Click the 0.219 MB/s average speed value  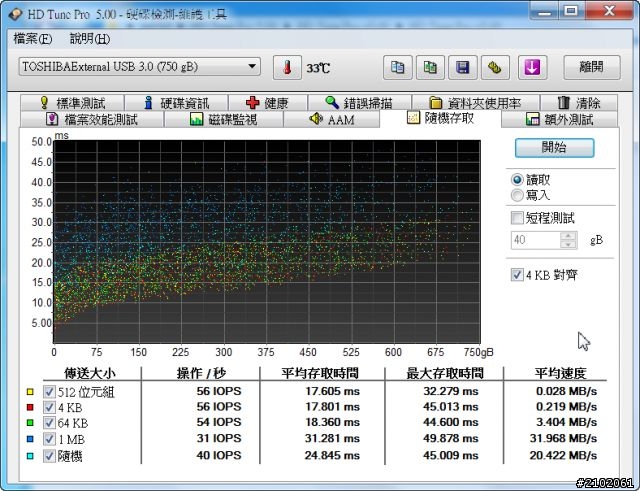coord(567,407)
